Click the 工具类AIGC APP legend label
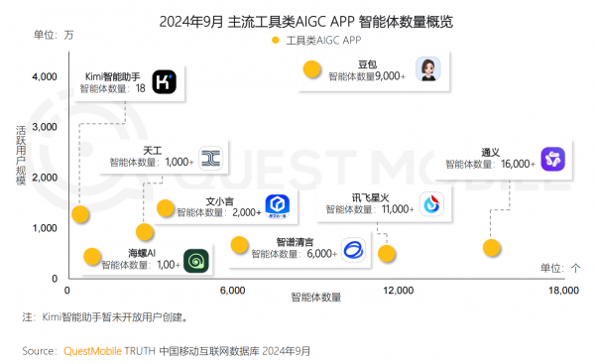 coord(323,41)
